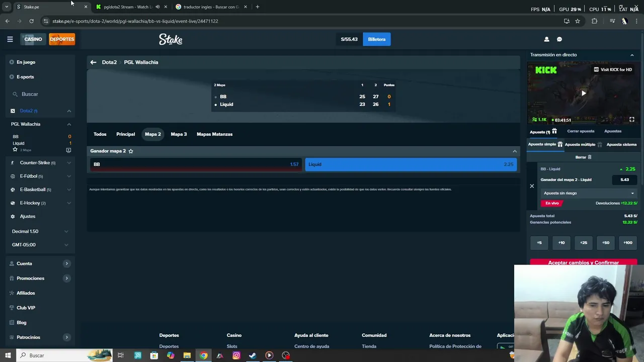The height and width of the screenshot is (362, 644).
Task: Open the chat bubble icon
Action: [559, 39]
